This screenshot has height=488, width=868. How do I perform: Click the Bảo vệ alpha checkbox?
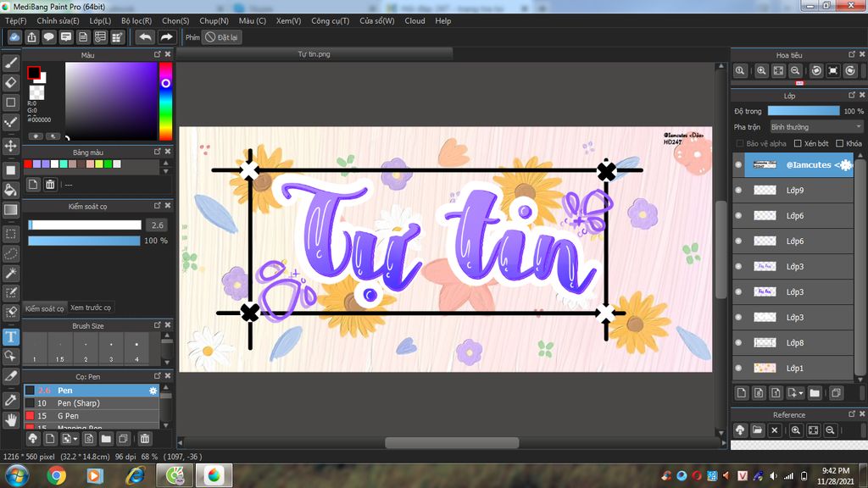click(x=739, y=143)
